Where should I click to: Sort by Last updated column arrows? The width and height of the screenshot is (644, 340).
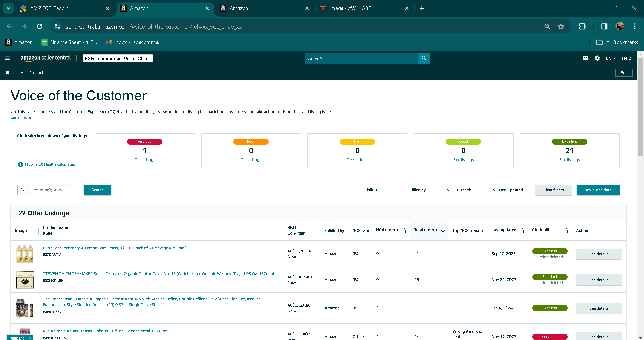(523, 230)
